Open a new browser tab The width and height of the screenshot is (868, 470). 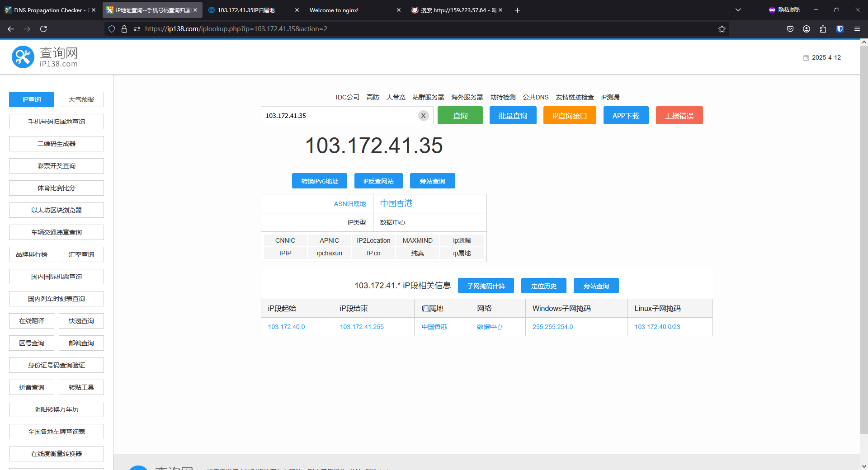[x=517, y=10]
